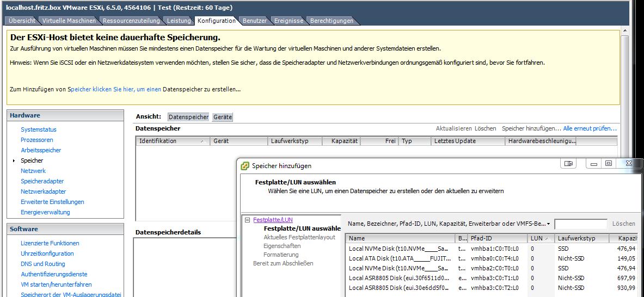Open Authentifizierungsdienste settings
The width and height of the screenshot is (644, 297).
[54, 274]
